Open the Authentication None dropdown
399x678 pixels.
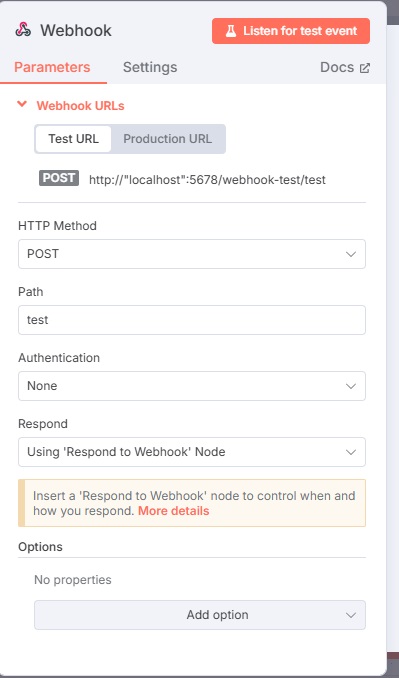(192, 386)
